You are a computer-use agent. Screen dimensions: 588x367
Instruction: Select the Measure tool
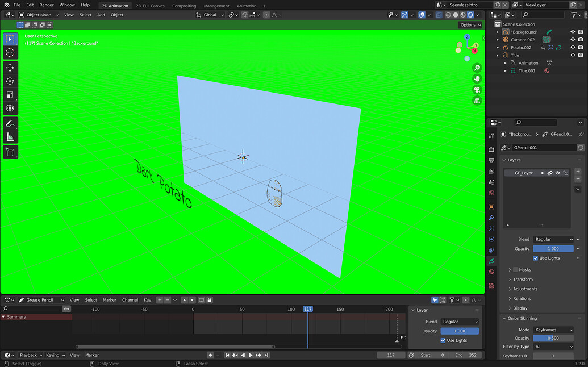(9, 136)
